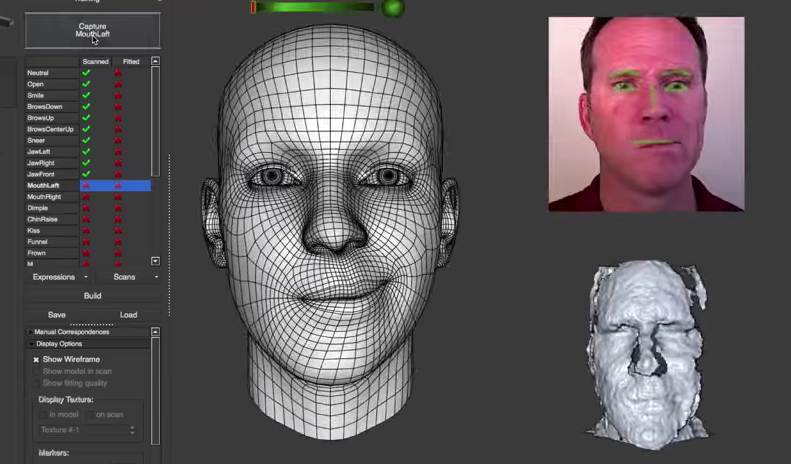Select the Smile expression row
The image size is (791, 464).
[x=88, y=95]
